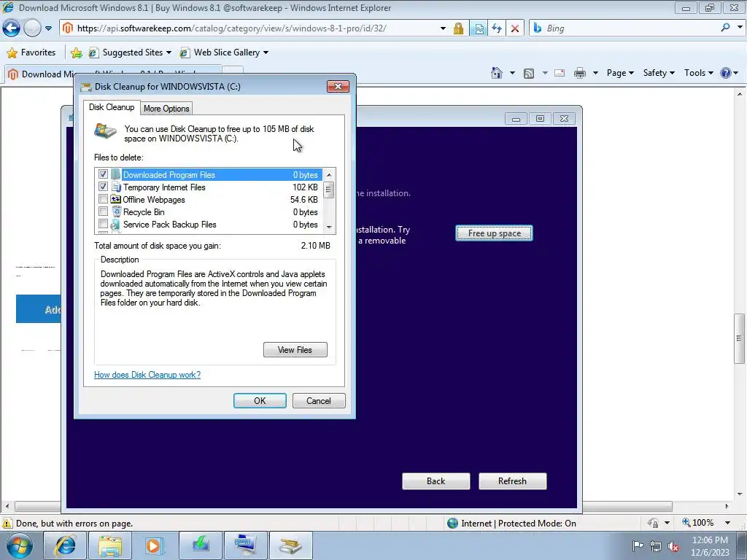Click the Read Mail envelope icon
This screenshot has width=747, height=560.
pos(560,73)
